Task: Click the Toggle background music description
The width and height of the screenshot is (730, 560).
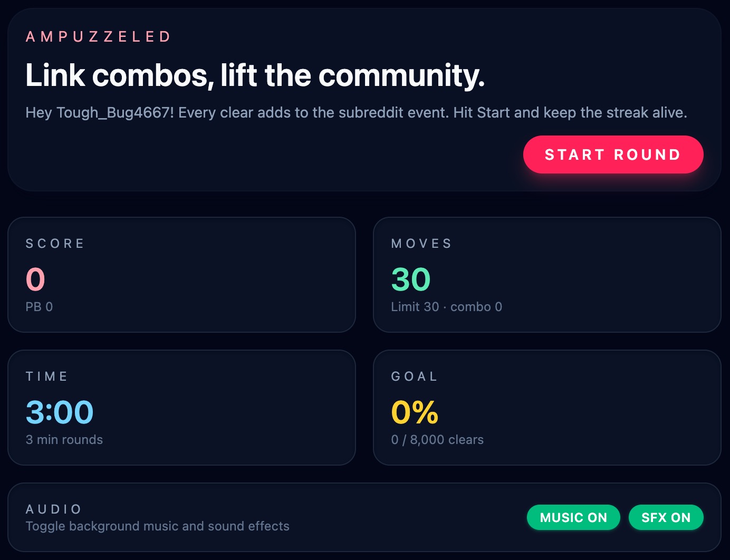Action: point(157,526)
